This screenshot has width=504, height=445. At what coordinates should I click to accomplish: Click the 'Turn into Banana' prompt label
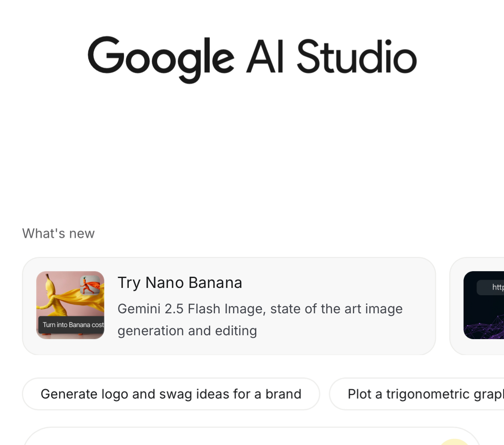72,325
